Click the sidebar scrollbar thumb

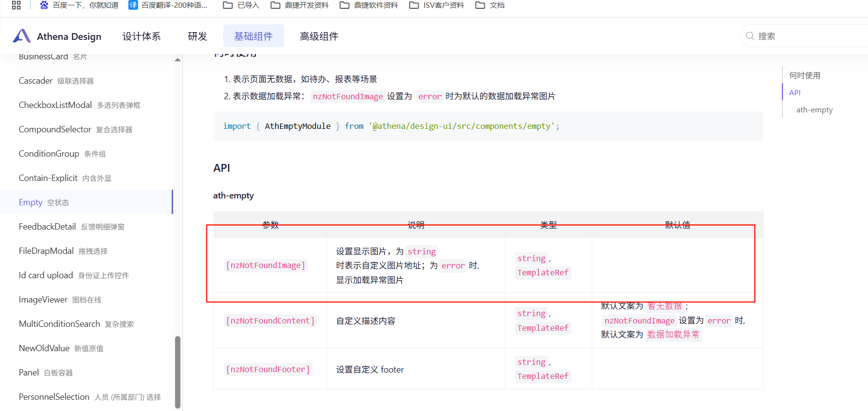pos(177,372)
